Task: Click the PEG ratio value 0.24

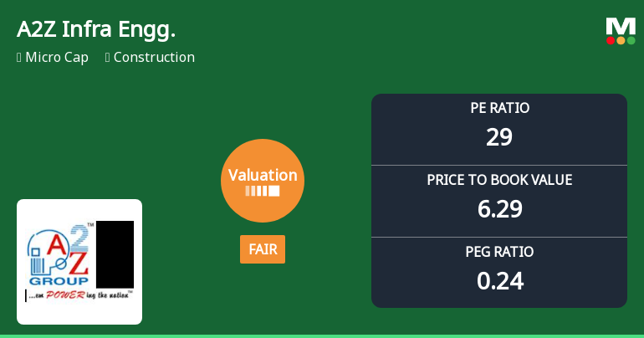Action: [x=499, y=280]
